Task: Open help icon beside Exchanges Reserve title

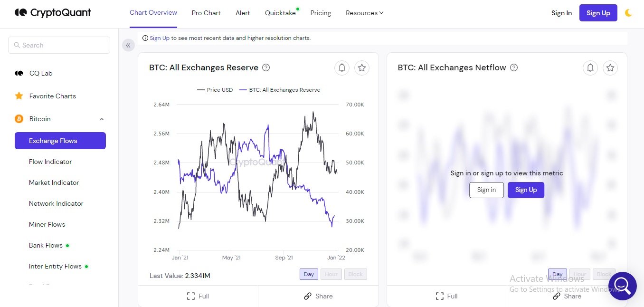Action: point(266,67)
